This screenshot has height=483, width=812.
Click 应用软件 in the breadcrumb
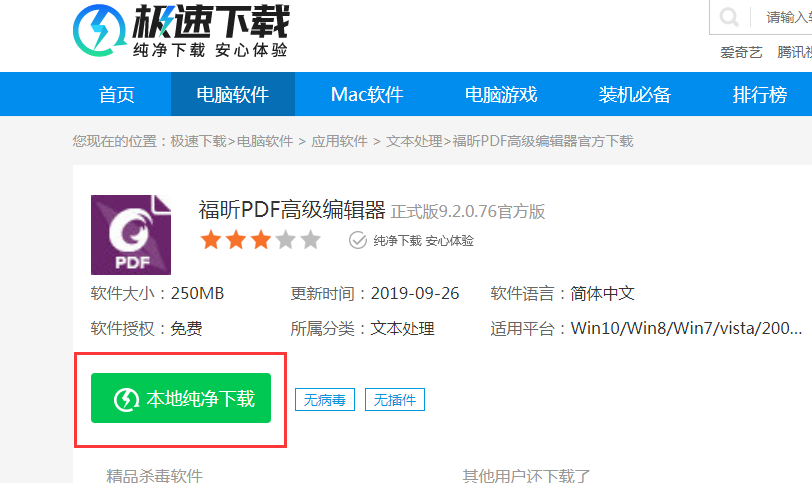pyautogui.click(x=339, y=141)
